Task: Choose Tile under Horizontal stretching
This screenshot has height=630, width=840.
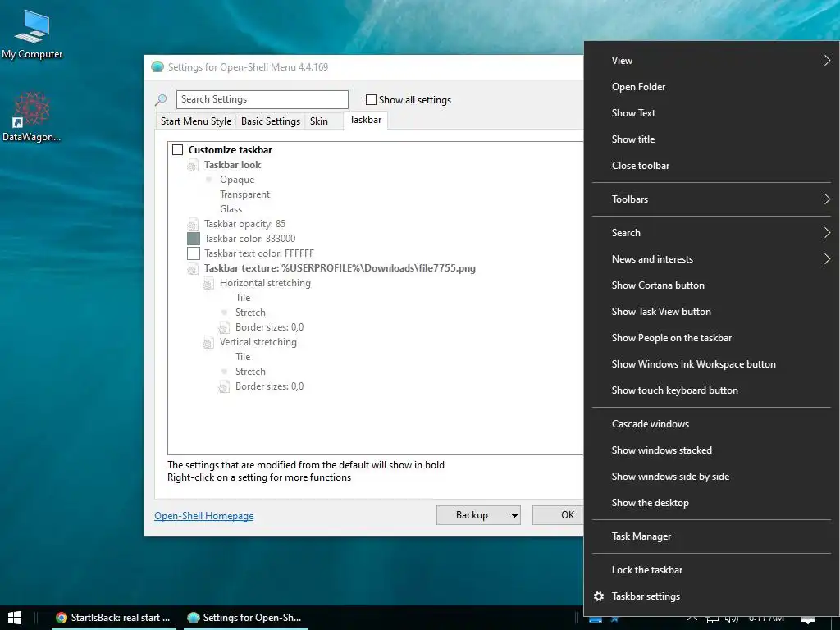Action: [243, 297]
